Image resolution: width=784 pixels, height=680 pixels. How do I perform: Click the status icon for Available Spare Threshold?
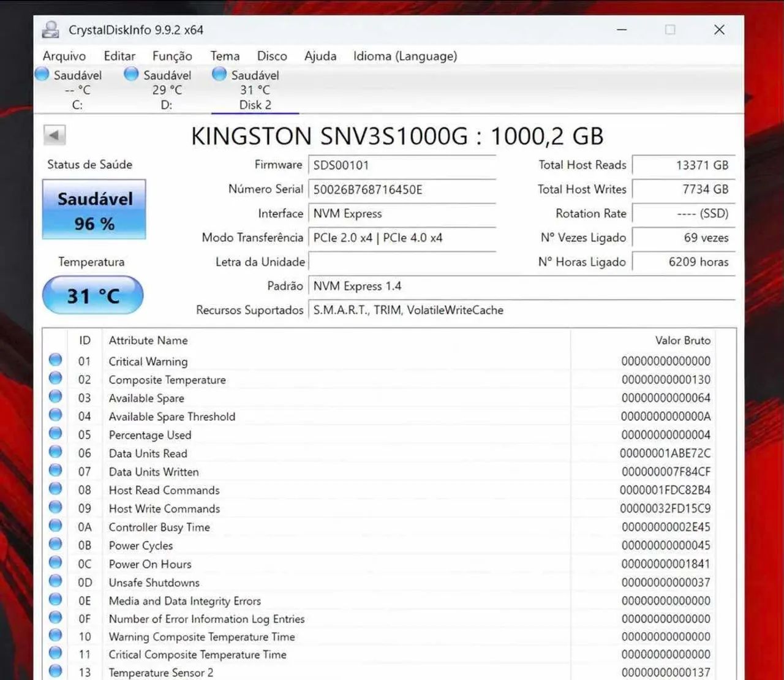point(56,415)
